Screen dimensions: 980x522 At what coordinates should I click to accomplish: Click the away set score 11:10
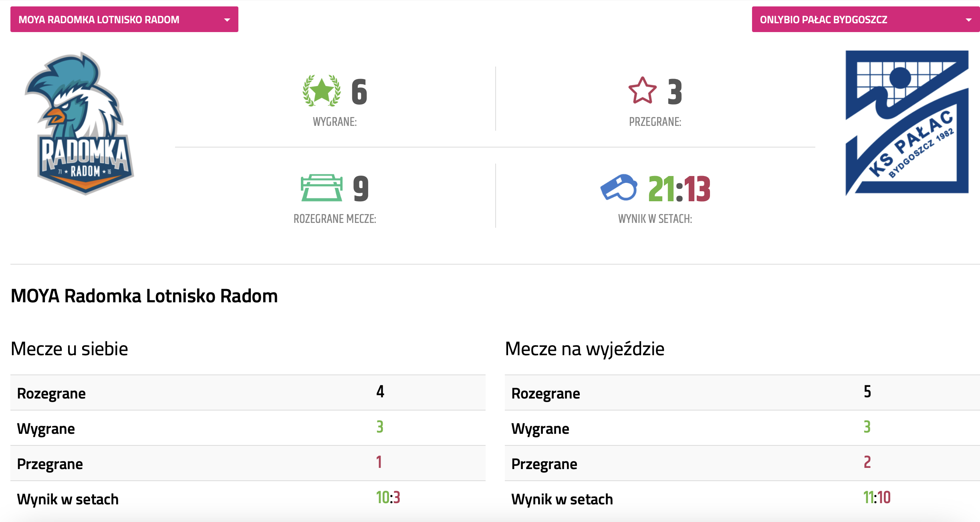click(877, 498)
